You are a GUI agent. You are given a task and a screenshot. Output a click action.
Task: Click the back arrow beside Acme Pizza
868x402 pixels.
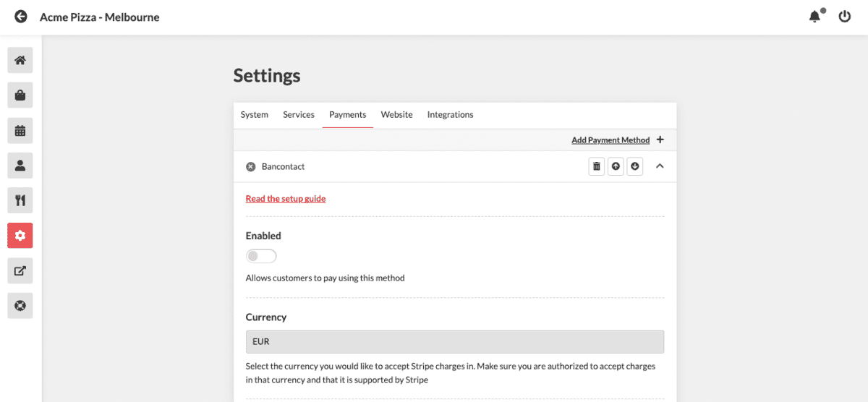tap(21, 17)
